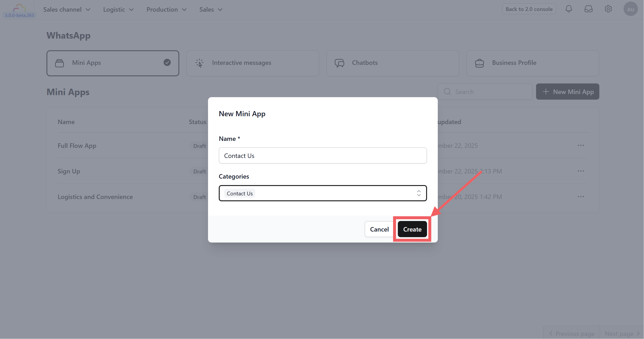Screen dimensions: 644x339
Task: Click the Draft badge of Full Flow App
Action: point(199,146)
